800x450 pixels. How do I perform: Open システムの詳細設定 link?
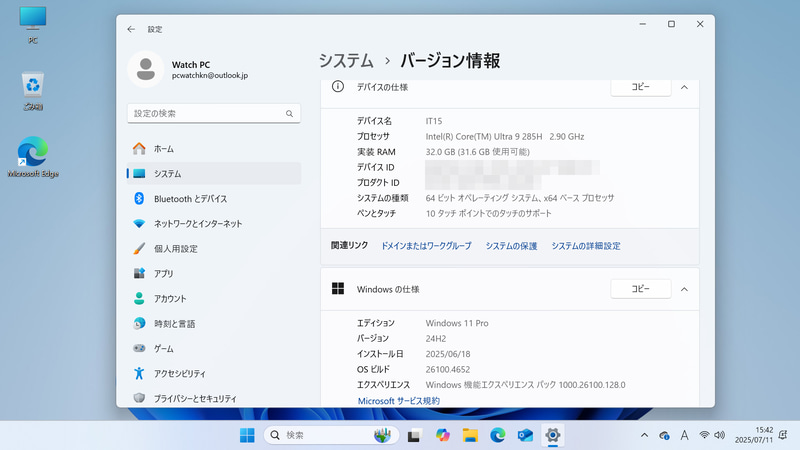click(586, 246)
